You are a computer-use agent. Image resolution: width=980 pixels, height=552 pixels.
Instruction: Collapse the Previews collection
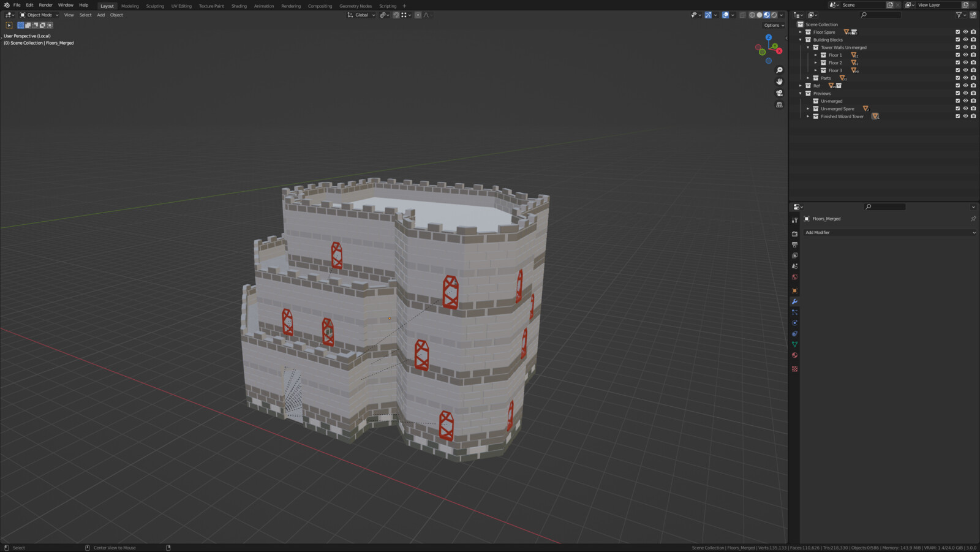pyautogui.click(x=801, y=93)
